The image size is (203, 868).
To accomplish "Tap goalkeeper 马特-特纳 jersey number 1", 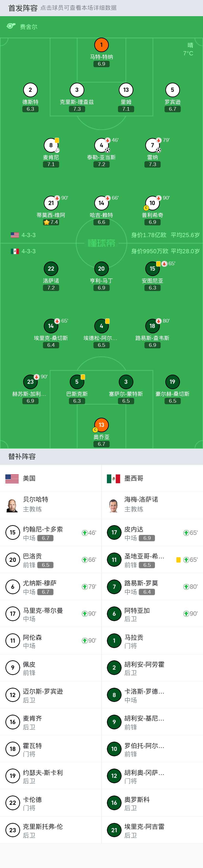I will (101, 45).
